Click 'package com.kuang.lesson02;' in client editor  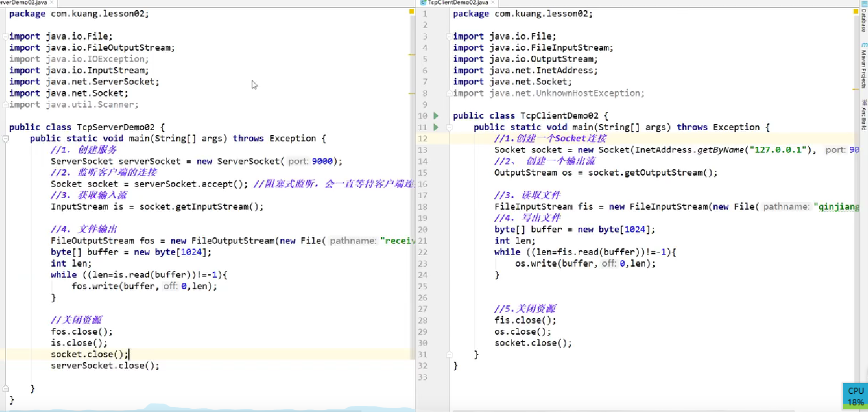click(x=523, y=13)
